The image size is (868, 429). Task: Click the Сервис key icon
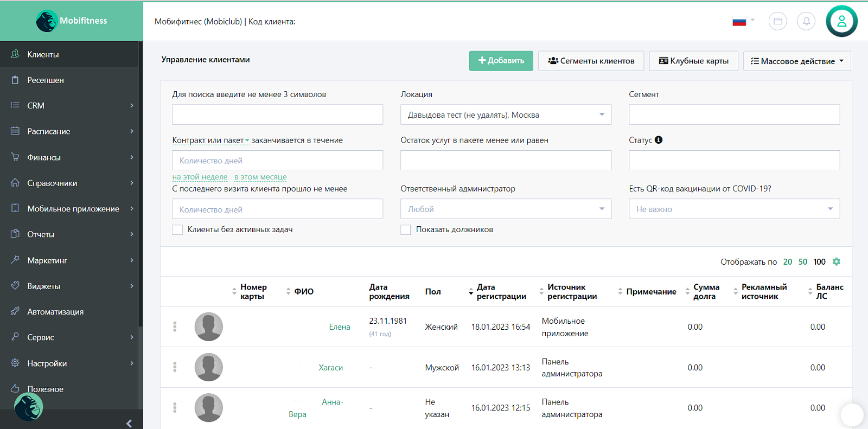pos(15,337)
